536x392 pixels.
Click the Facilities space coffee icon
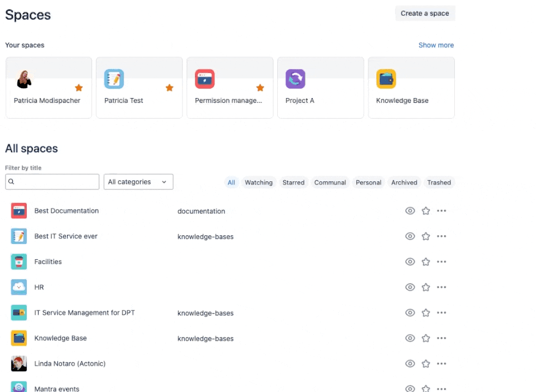pos(19,261)
